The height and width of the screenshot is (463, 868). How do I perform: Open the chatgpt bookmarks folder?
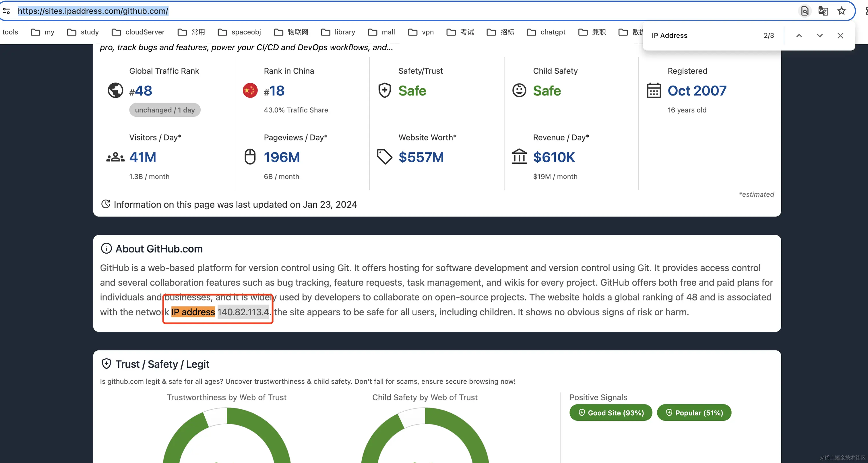tap(546, 32)
